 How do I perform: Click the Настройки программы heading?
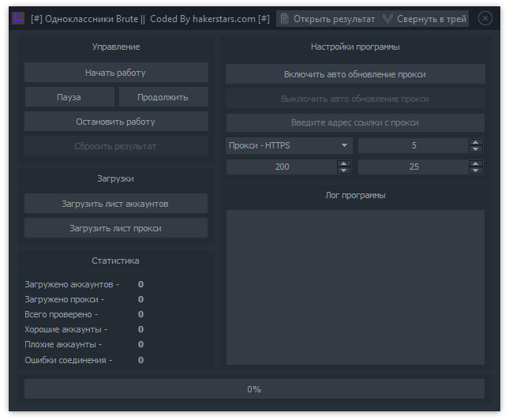(x=355, y=47)
